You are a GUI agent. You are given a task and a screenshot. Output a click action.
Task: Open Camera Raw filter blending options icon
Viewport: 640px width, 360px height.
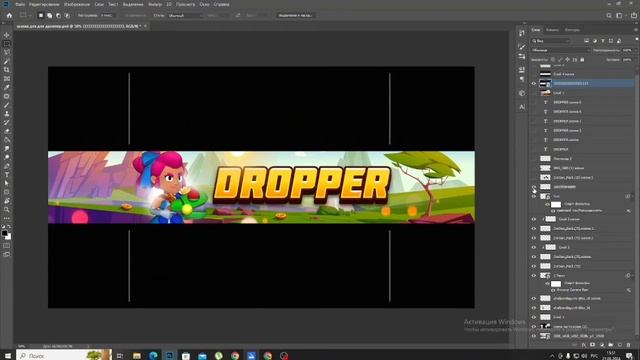pyautogui.click(x=629, y=290)
